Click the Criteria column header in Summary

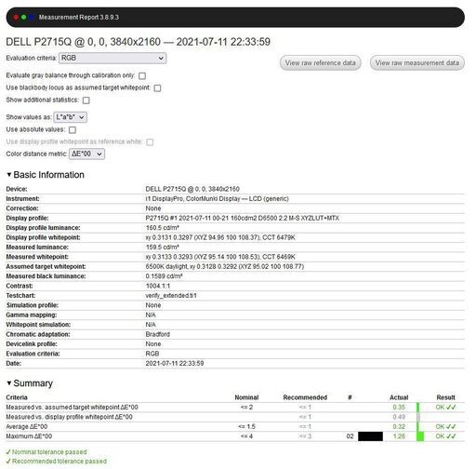pyautogui.click(x=17, y=397)
